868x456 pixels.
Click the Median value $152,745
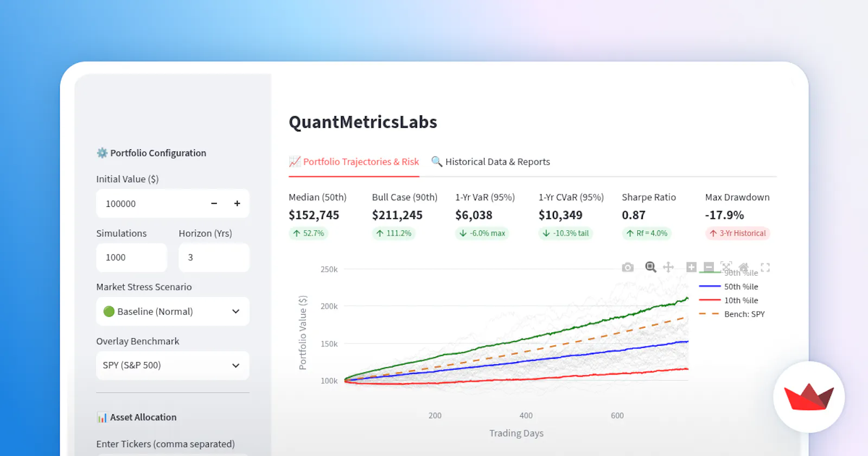[314, 215]
